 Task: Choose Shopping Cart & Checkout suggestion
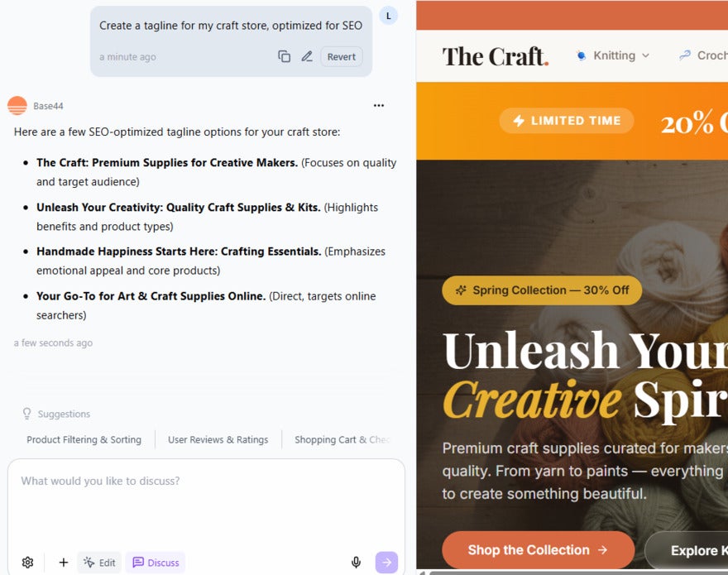click(342, 439)
